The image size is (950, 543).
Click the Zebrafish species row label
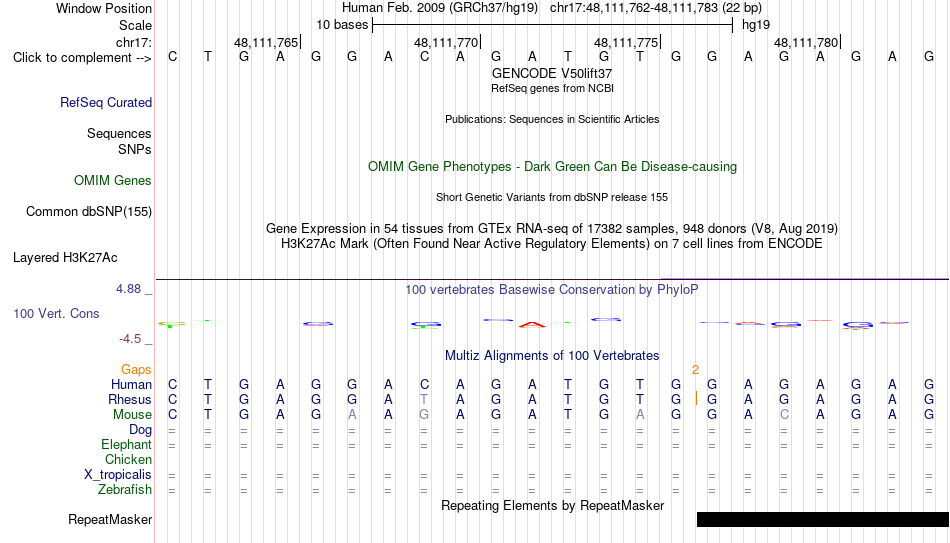point(125,490)
